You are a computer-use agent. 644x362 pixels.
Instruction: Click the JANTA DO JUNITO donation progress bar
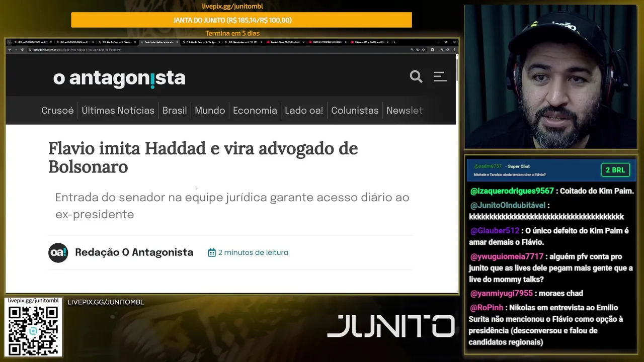pyautogui.click(x=242, y=20)
